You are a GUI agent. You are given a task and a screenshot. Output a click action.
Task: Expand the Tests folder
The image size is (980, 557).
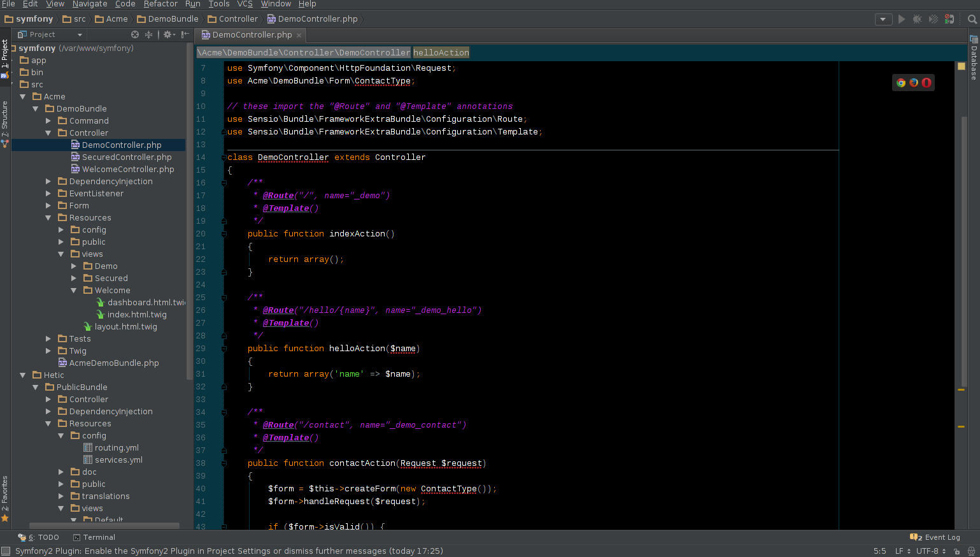(x=48, y=339)
